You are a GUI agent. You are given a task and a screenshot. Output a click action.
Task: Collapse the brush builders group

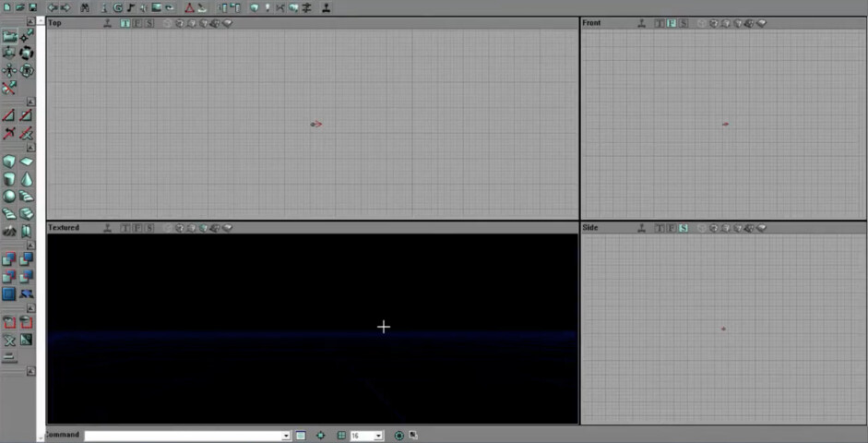pos(31,148)
